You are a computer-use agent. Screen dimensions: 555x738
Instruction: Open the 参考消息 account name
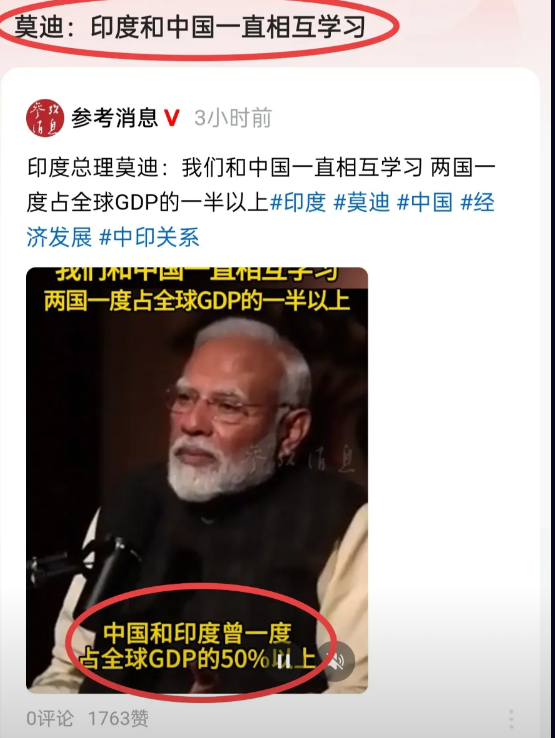(114, 118)
